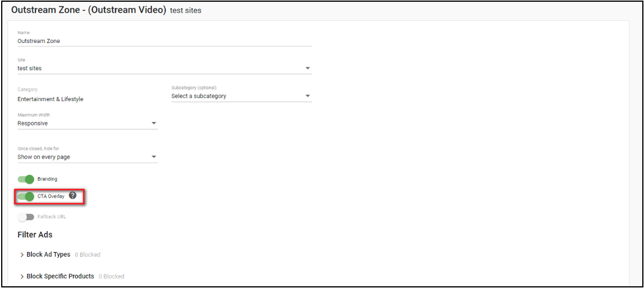Enable the Fallback URL toggle
644x288 pixels.
coord(26,217)
